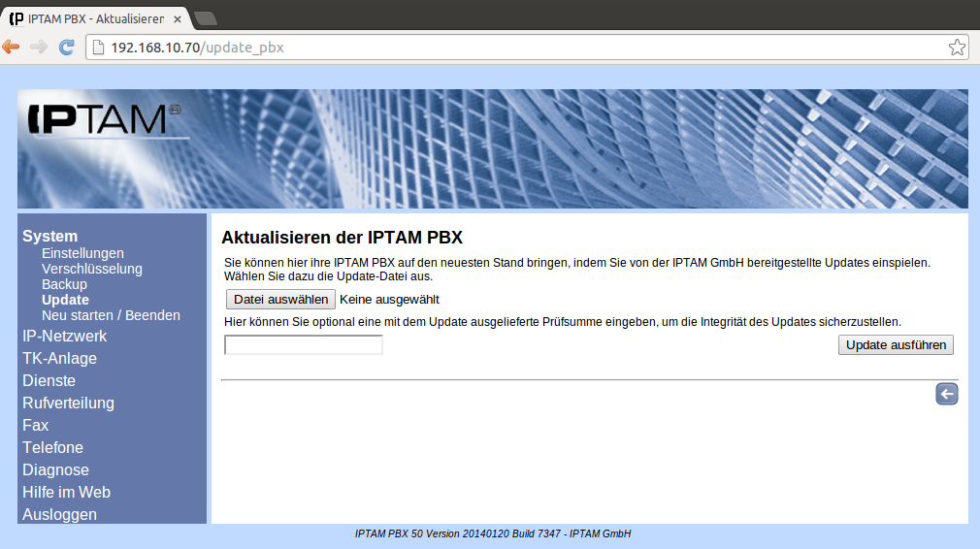Click the Update ausführen button
Viewport: 980px width, 549px height.
[x=896, y=345]
